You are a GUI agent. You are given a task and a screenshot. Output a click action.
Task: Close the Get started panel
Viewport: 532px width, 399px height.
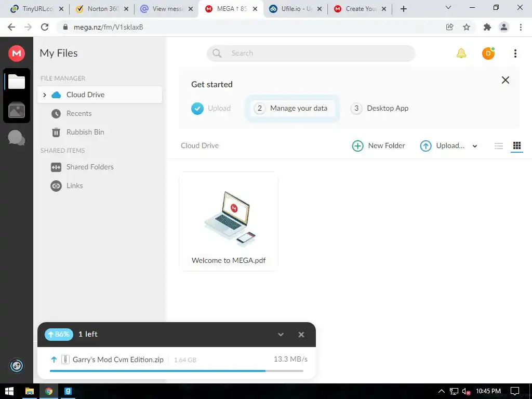(x=505, y=80)
